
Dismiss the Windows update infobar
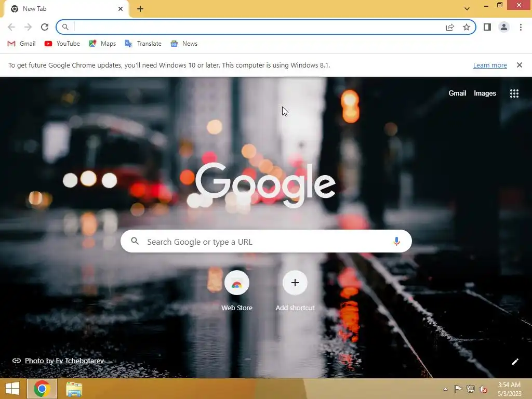(519, 65)
